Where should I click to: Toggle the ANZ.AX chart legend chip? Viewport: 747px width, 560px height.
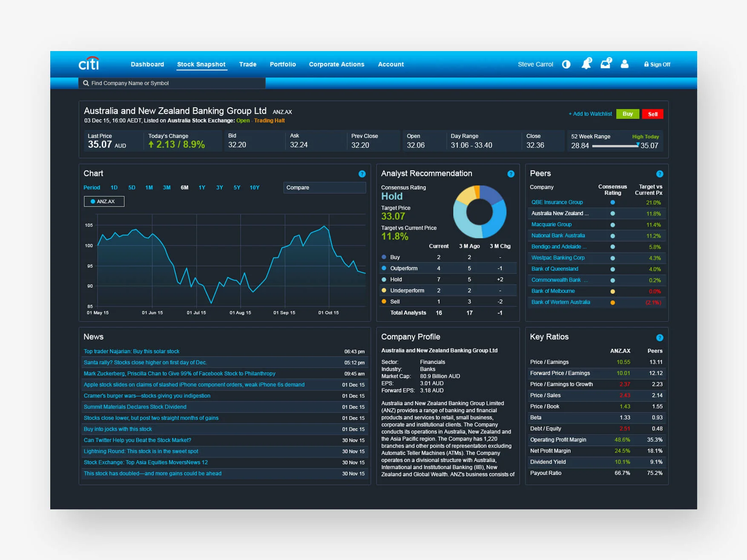(x=104, y=201)
